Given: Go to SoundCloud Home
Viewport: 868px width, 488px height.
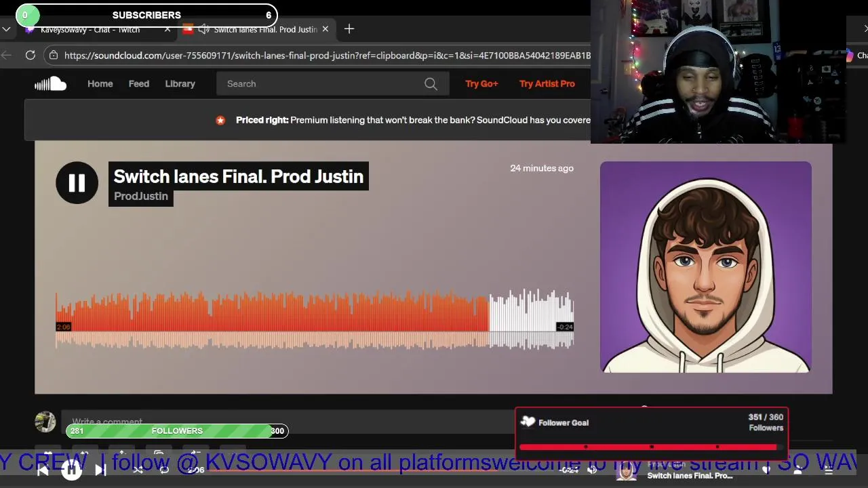Looking at the screenshot, I should click(x=100, y=83).
